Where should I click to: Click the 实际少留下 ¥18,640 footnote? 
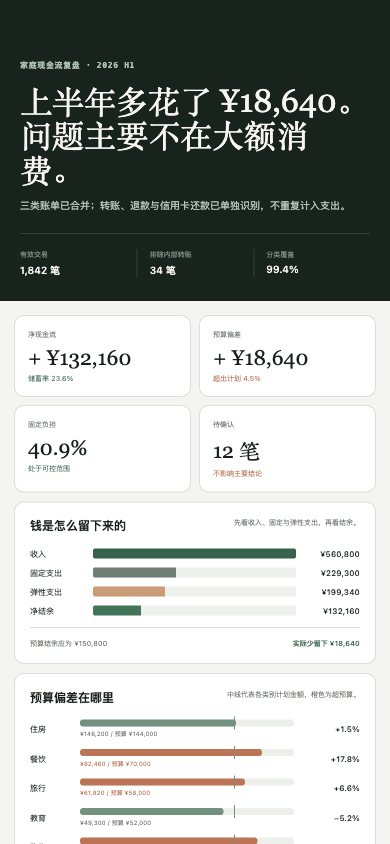(326, 643)
